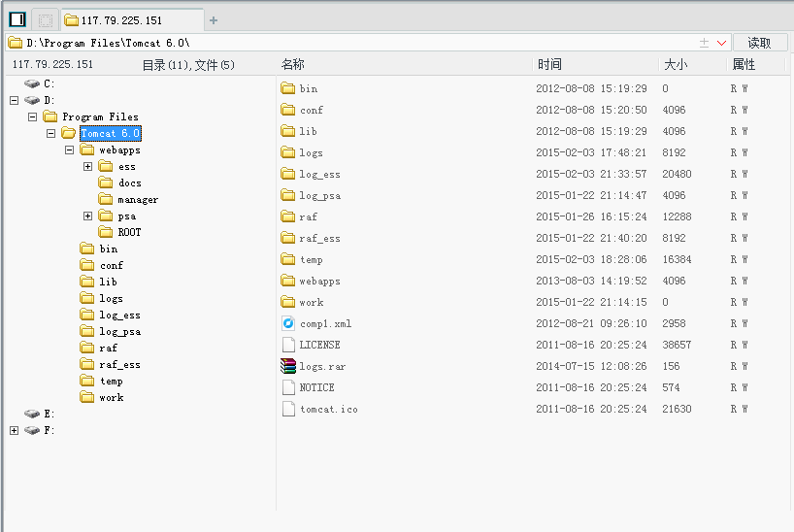Expand the psa folder in tree

coord(87,216)
